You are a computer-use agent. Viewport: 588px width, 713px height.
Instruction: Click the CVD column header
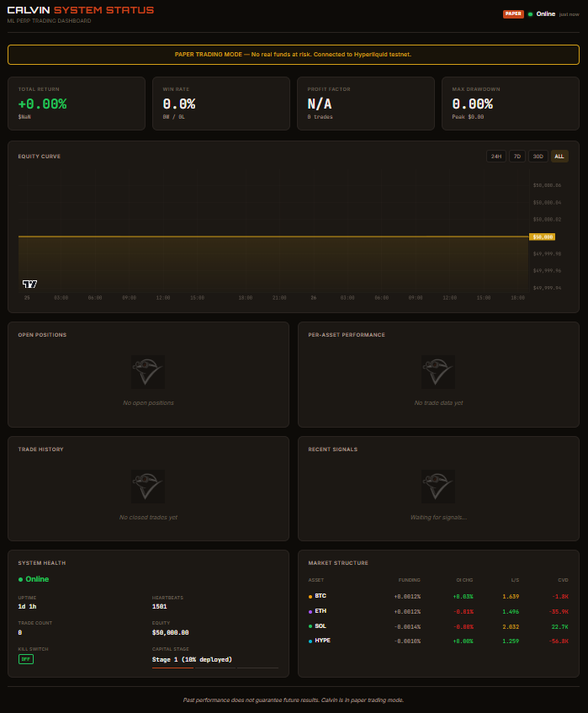point(563,580)
